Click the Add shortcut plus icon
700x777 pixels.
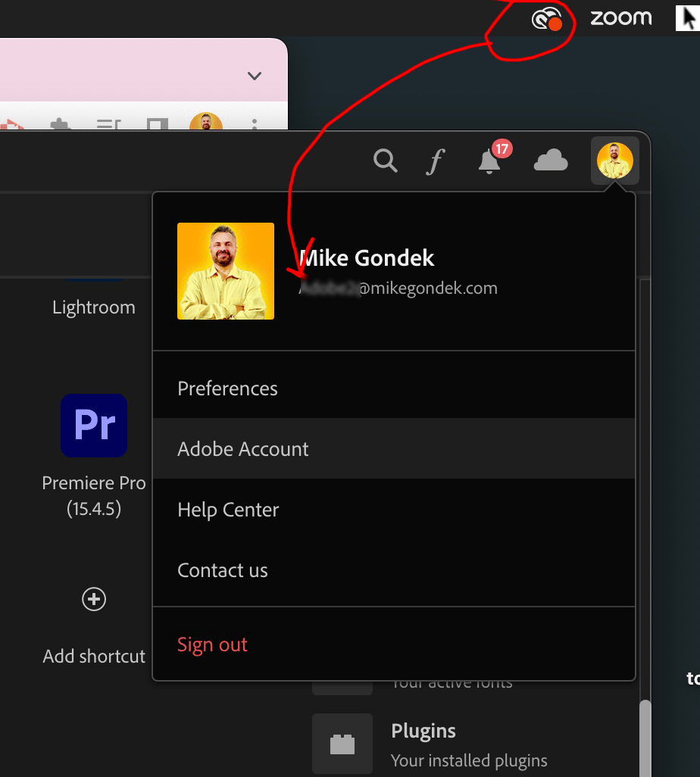94,598
